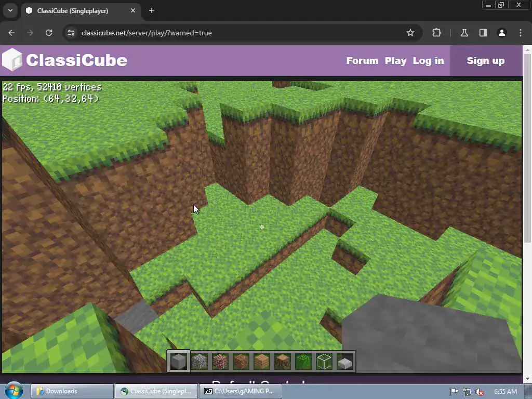The image size is (532, 399).
Task: Click the Position: (64,32,64) text
Action: click(51, 99)
